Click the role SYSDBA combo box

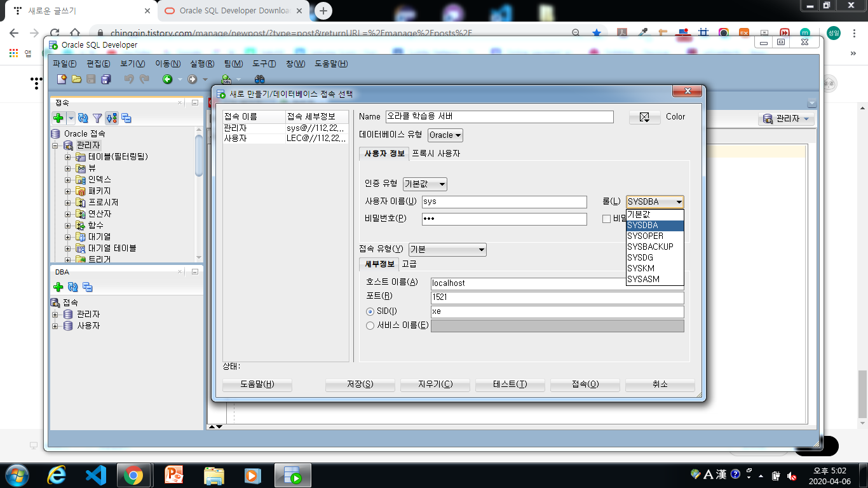click(x=655, y=202)
